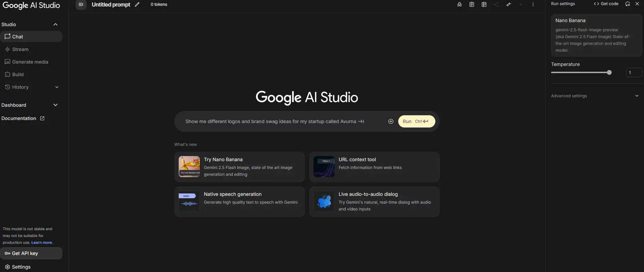Viewport: 644px width, 272px height.
Task: Click the Temperature slider handle
Action: pyautogui.click(x=609, y=72)
